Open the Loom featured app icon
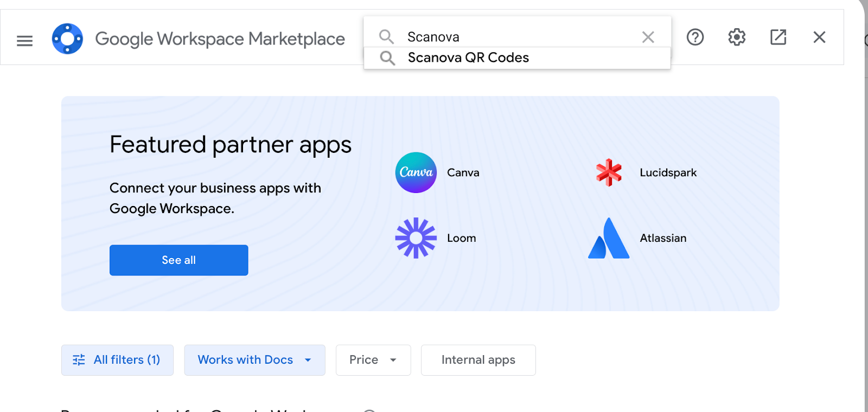The height and width of the screenshot is (412, 868). tap(416, 238)
